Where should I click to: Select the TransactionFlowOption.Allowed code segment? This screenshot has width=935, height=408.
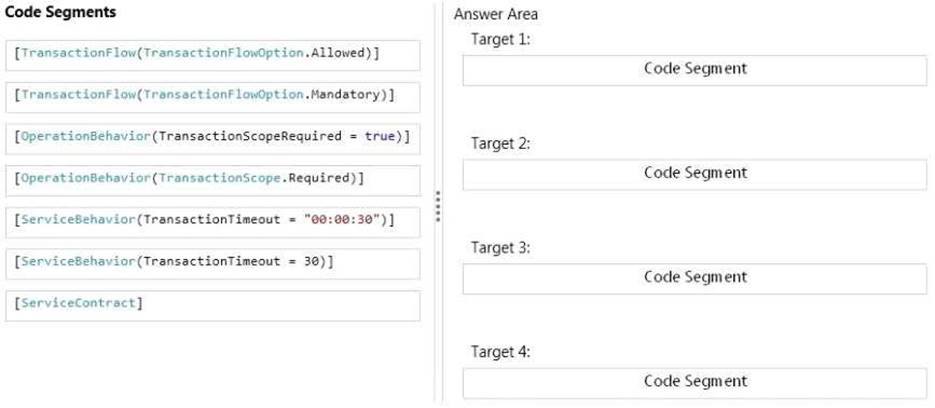213,55
